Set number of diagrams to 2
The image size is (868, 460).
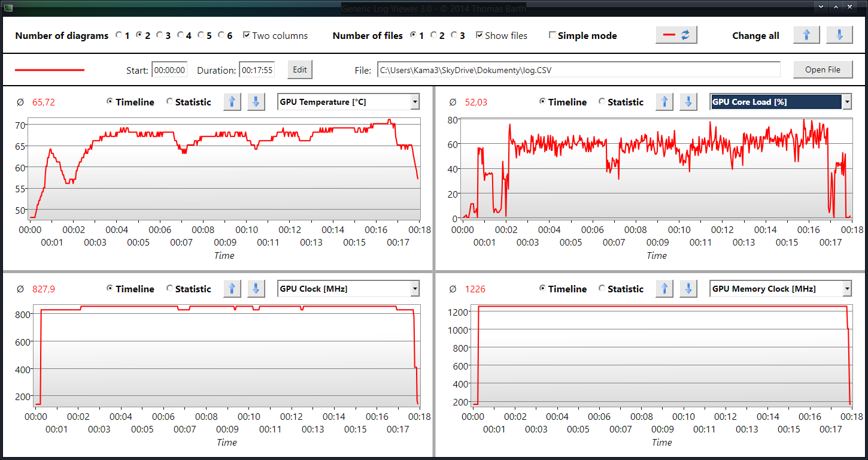click(x=139, y=35)
